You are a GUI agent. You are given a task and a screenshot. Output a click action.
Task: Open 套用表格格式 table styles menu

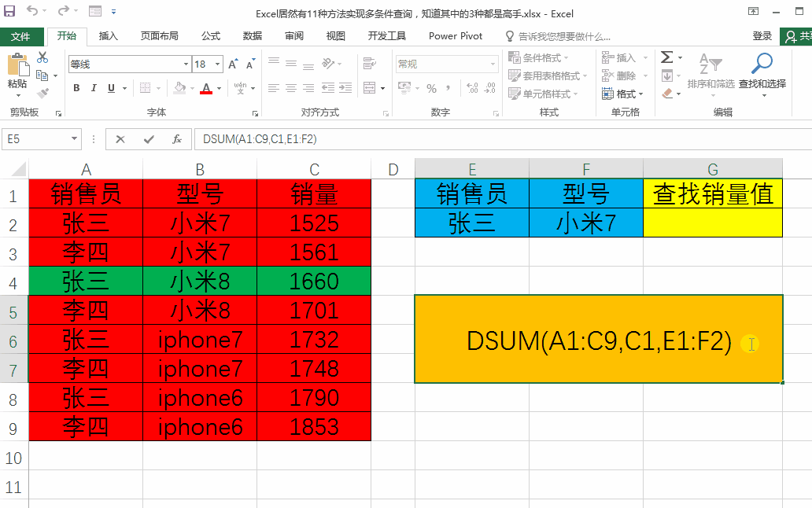pyautogui.click(x=548, y=75)
